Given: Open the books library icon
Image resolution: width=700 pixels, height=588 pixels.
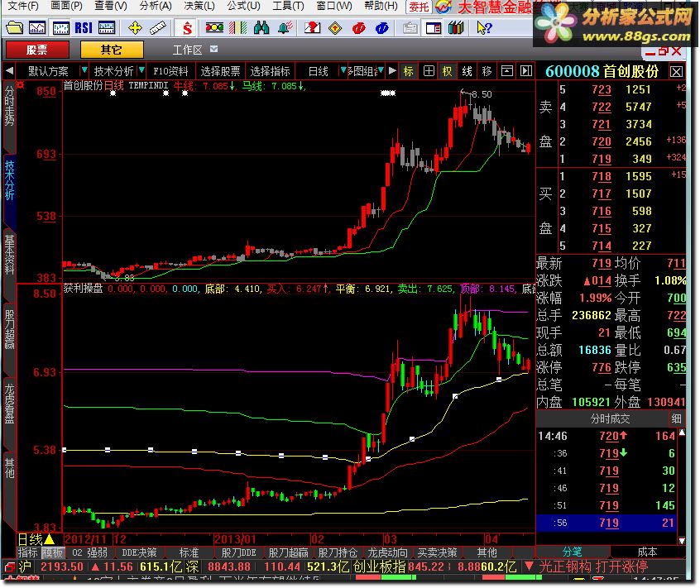Looking at the screenshot, I should (456, 28).
